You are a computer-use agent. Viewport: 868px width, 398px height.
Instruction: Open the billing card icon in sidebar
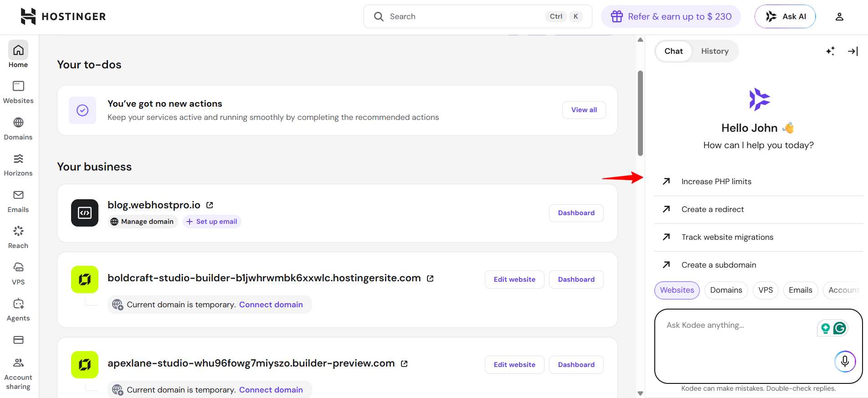pos(18,340)
